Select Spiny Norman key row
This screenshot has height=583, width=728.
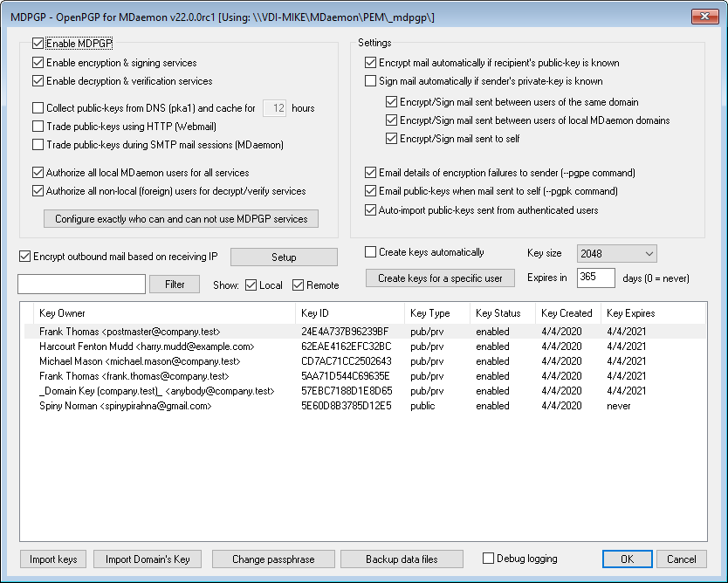click(x=125, y=406)
